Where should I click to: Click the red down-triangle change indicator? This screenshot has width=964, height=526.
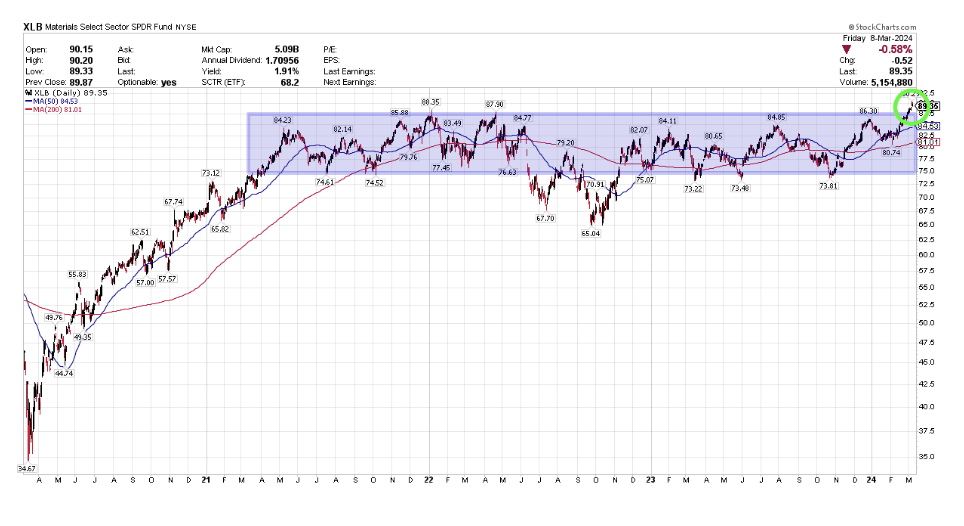(847, 49)
